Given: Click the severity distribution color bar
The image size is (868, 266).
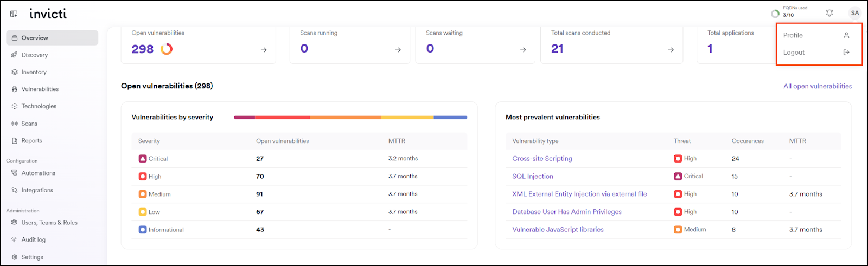Looking at the screenshot, I should pyautogui.click(x=350, y=117).
